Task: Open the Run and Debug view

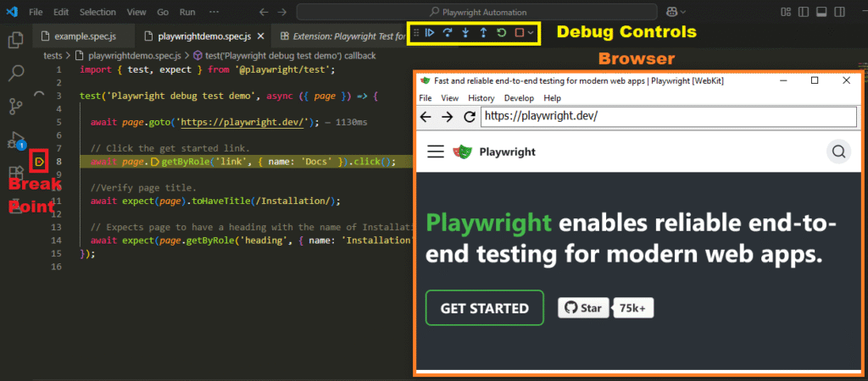Action: pos(17,140)
